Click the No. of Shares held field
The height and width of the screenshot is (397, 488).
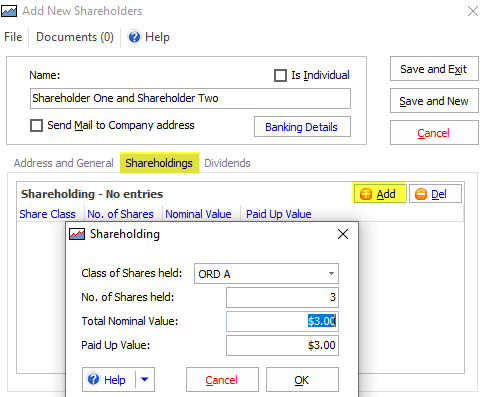pyautogui.click(x=282, y=297)
